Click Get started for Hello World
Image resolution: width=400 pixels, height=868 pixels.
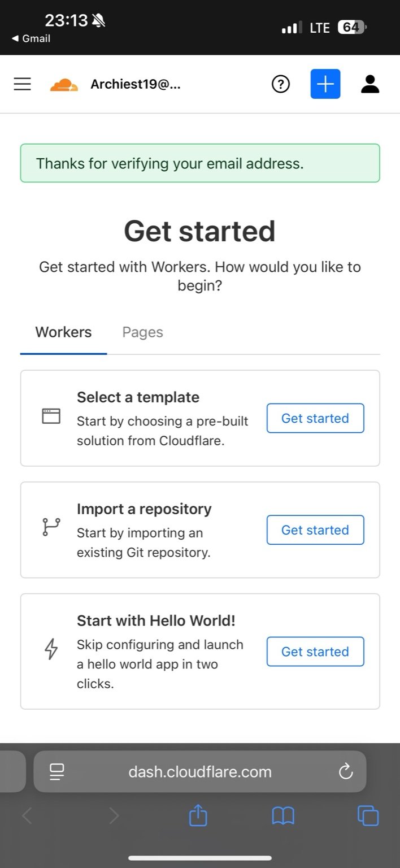coord(315,652)
